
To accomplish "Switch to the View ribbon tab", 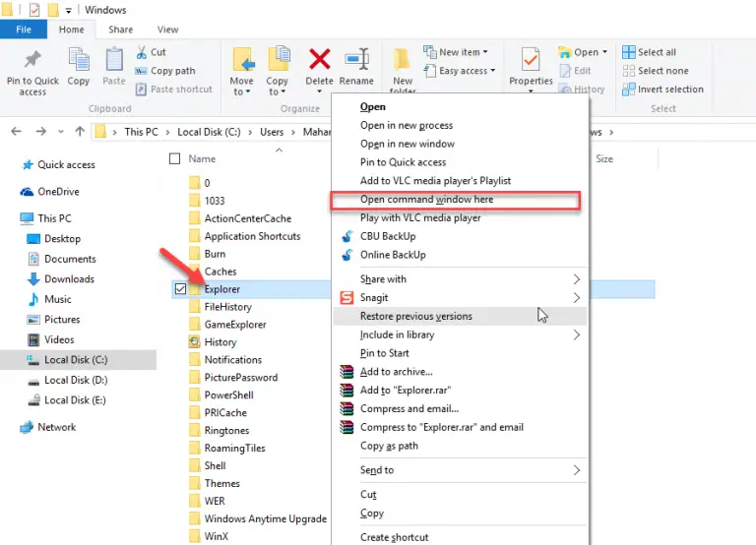I will (167, 30).
